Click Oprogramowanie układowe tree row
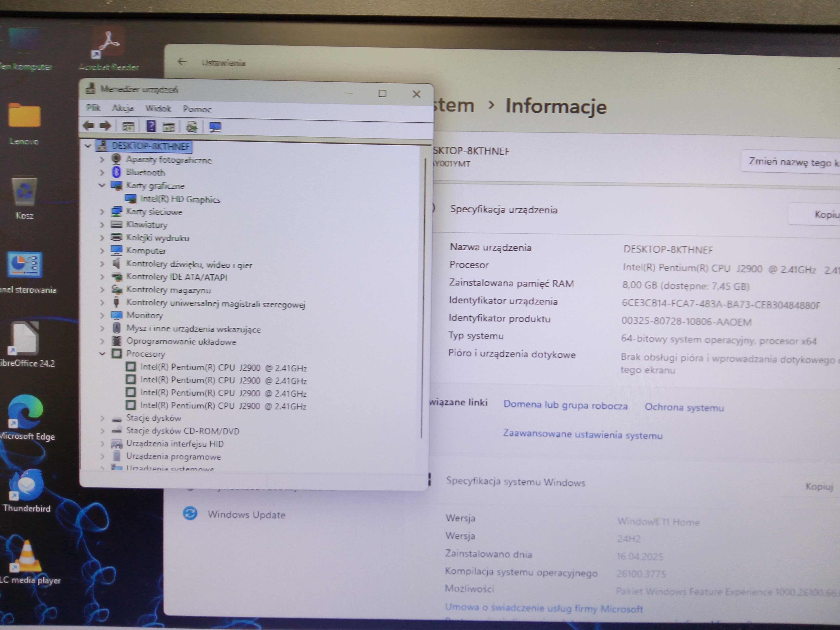840x630 pixels. coord(181,341)
